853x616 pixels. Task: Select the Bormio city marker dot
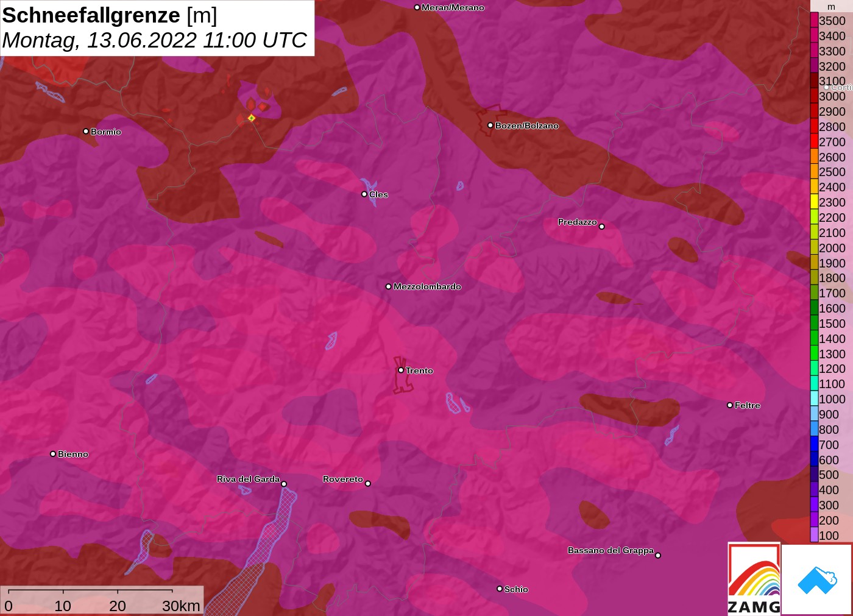(86, 132)
